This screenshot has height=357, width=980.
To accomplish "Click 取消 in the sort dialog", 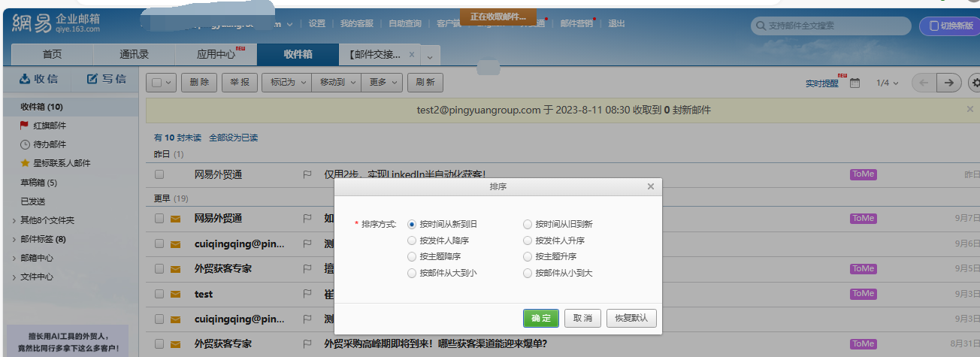I will point(582,319).
